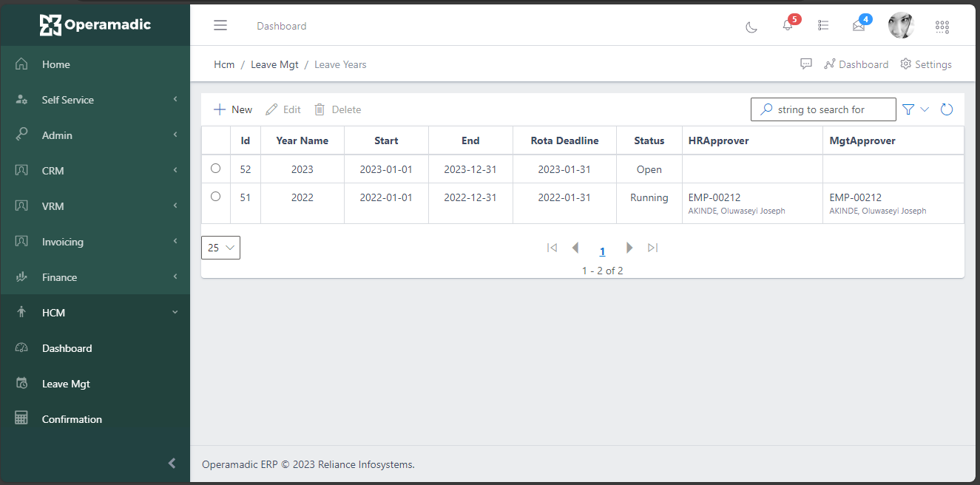Switch to dark mode moon icon

click(751, 27)
